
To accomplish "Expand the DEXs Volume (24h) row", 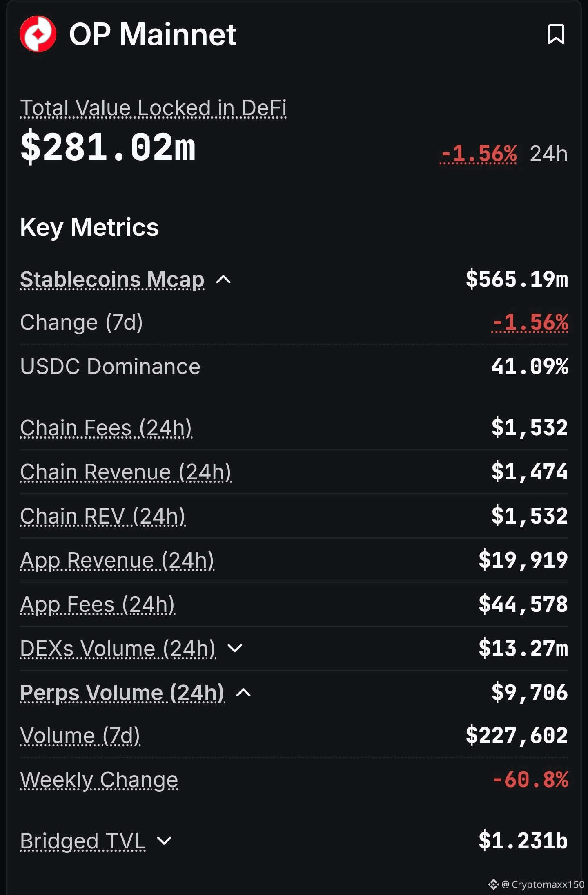I will [235, 649].
